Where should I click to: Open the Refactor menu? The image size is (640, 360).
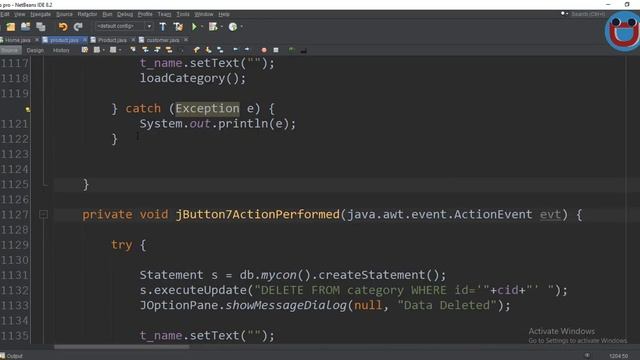(87, 14)
